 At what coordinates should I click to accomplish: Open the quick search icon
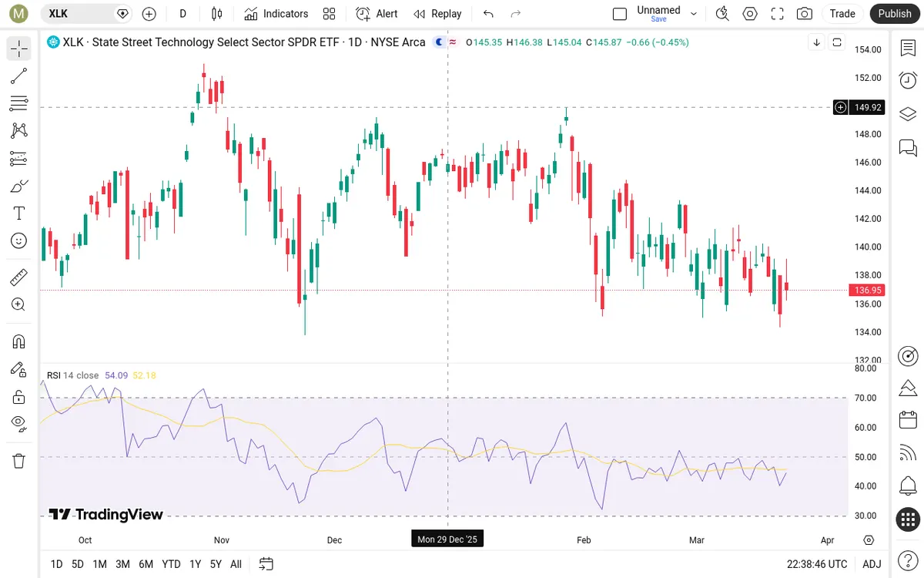[x=722, y=13]
